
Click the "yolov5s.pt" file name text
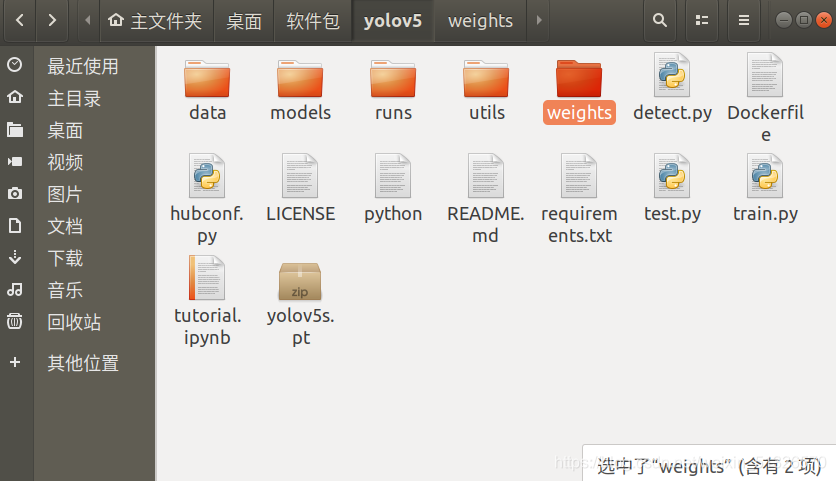click(x=300, y=326)
